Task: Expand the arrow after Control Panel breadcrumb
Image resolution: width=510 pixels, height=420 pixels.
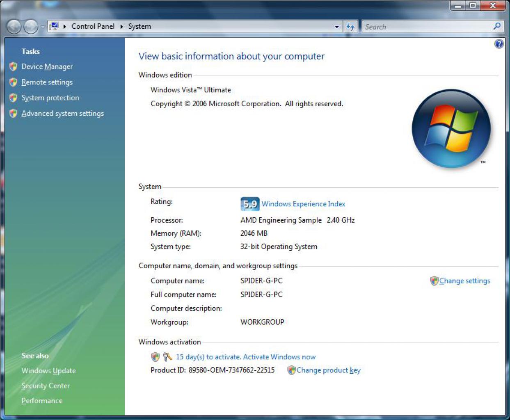Action: click(121, 27)
